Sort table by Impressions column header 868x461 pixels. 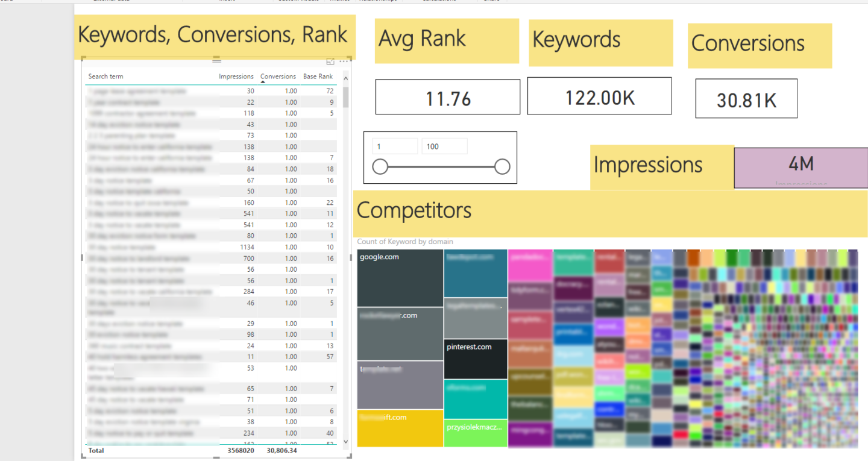coord(236,77)
